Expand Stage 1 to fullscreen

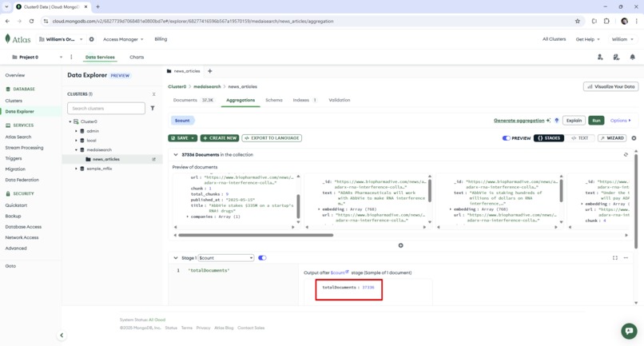(x=615, y=257)
